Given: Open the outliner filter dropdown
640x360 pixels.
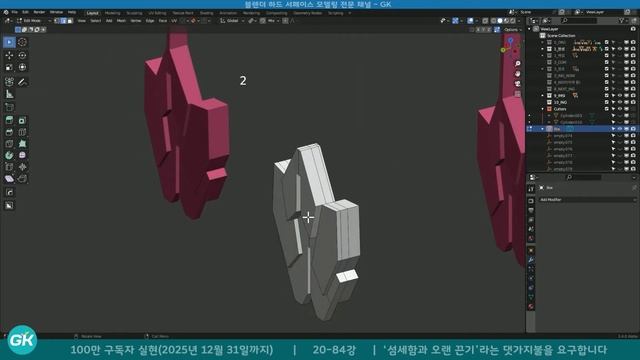Looking at the screenshot, I should pyautogui.click(x=623, y=21).
